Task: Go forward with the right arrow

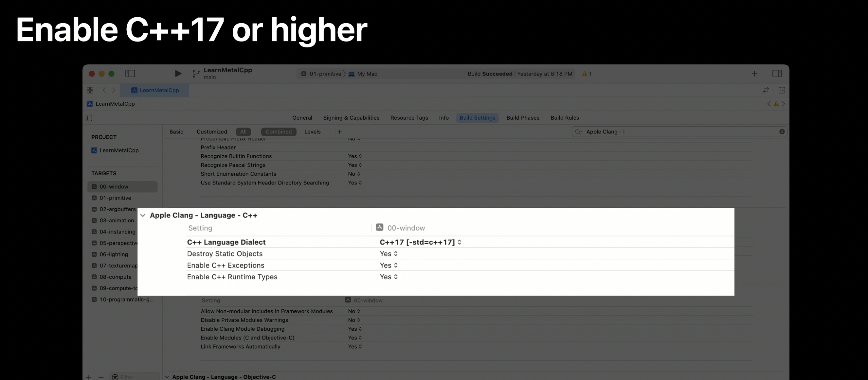Action: [114, 90]
